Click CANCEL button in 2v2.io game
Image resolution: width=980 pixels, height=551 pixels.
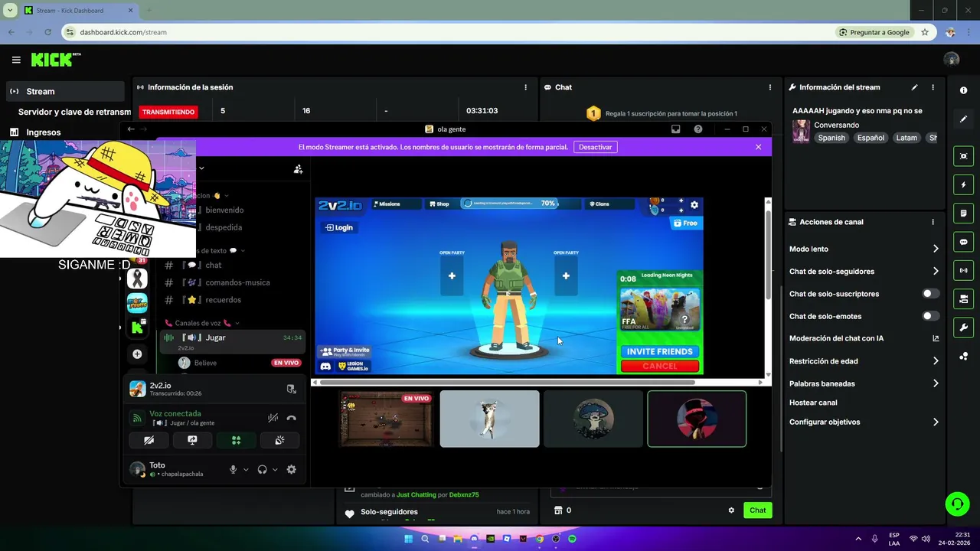[x=659, y=366]
